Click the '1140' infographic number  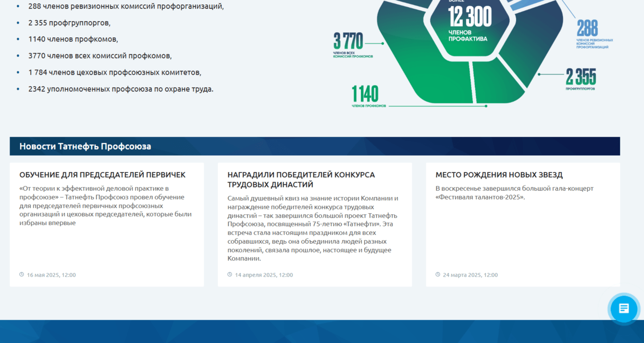365,94
